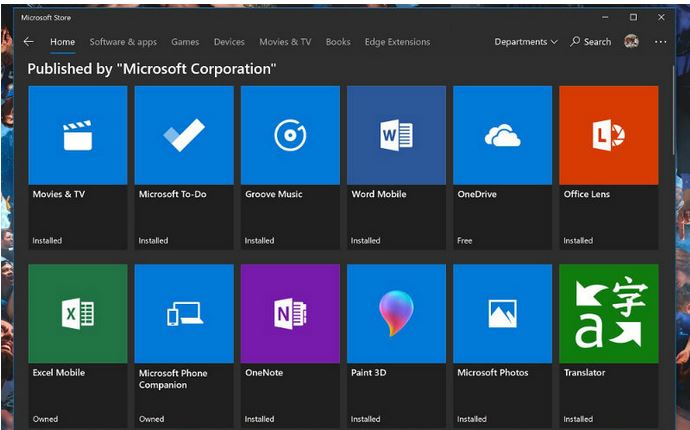
Task: Open the Edge Extensions tab
Action: (x=397, y=42)
